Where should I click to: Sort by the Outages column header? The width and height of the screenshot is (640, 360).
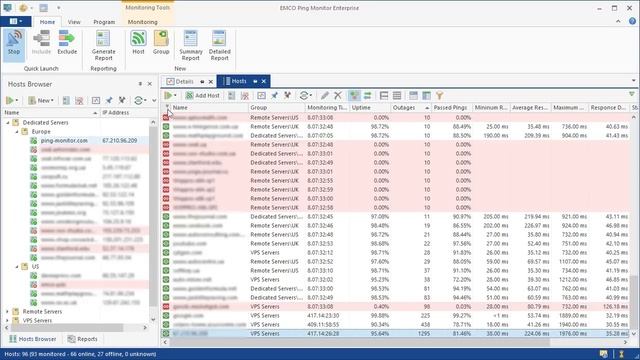(410, 107)
